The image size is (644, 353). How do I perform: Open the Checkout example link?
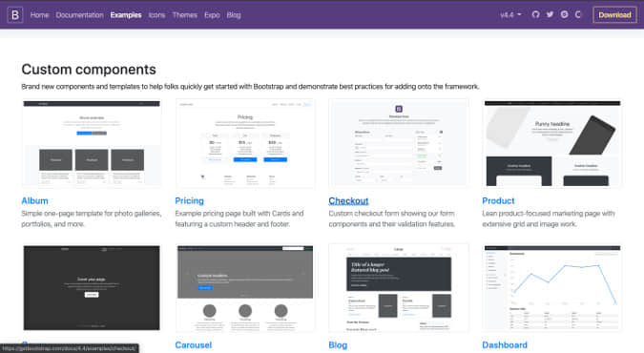coord(348,200)
